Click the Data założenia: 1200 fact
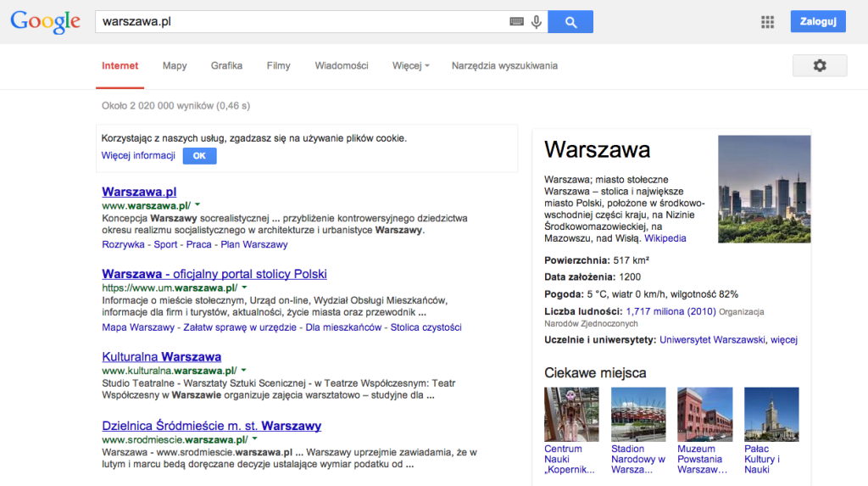 point(593,277)
